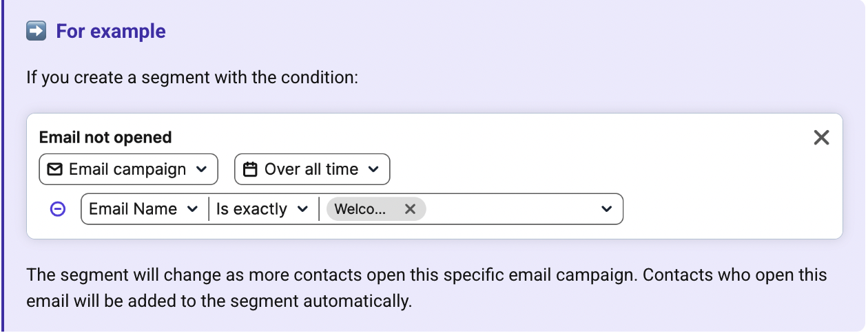The width and height of the screenshot is (868, 333).
Task: Click the envelope icon in Email campaign
Action: click(x=55, y=169)
